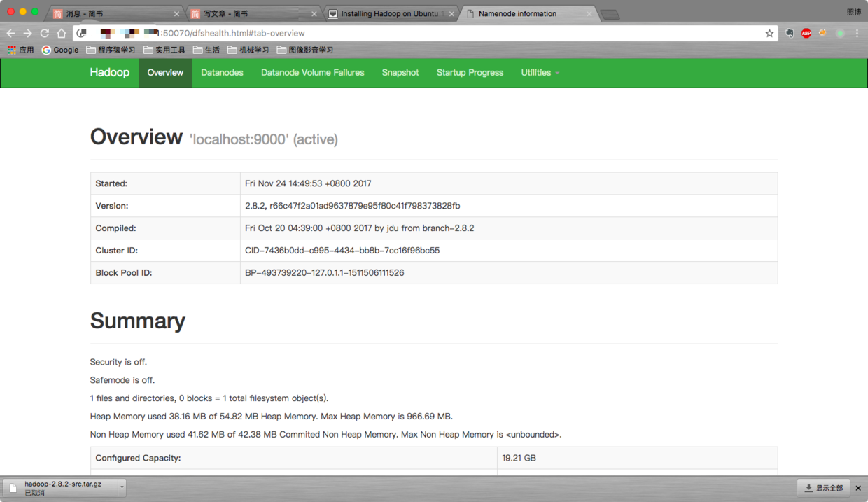Click the 'Security is off.' text
The width and height of the screenshot is (868, 502).
coord(118,362)
